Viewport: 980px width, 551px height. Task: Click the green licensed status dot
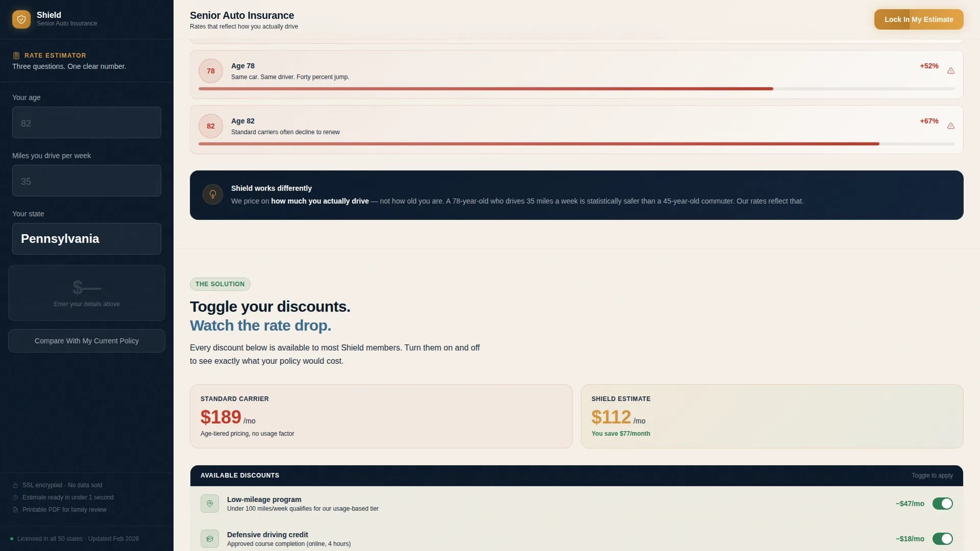tap(12, 539)
